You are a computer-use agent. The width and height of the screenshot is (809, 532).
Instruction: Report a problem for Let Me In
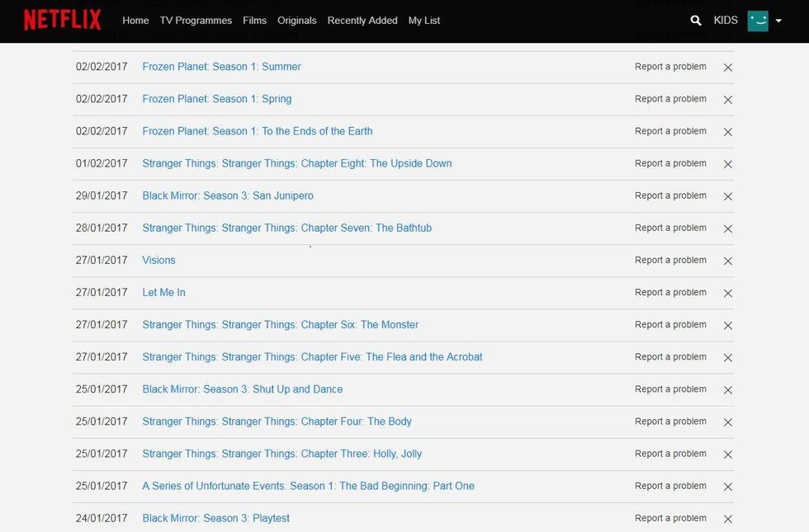(x=670, y=292)
